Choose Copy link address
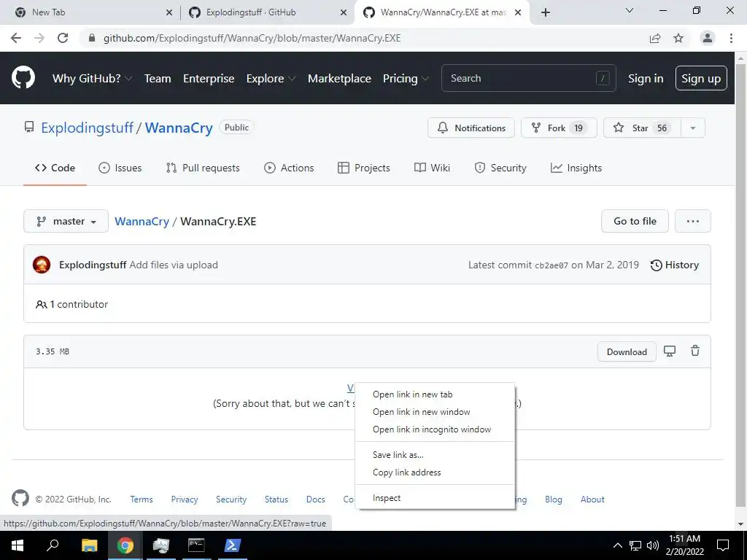 click(x=435, y=472)
